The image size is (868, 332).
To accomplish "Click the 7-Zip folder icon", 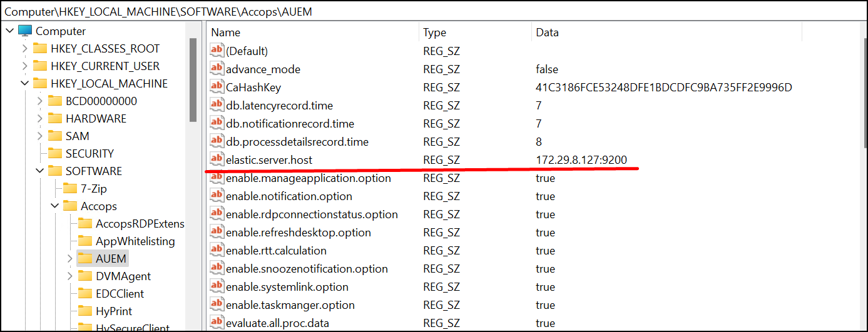I will [70, 189].
